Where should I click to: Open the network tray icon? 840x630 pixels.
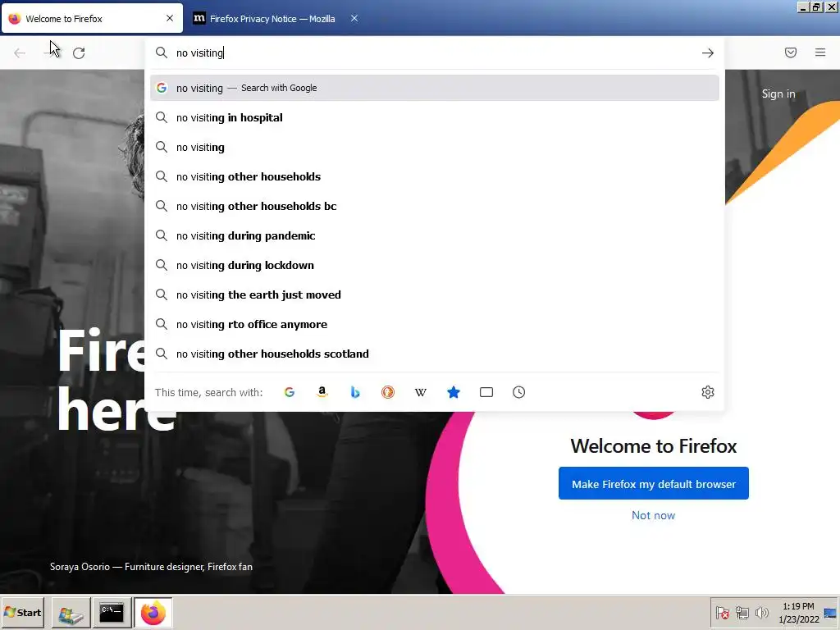[742, 613]
